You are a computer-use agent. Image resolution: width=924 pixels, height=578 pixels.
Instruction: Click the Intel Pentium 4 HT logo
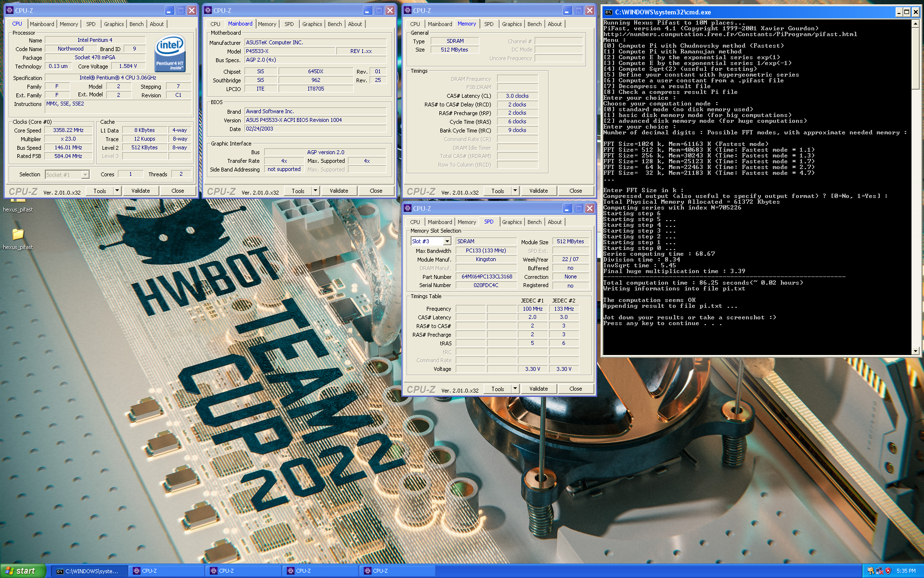coord(170,53)
